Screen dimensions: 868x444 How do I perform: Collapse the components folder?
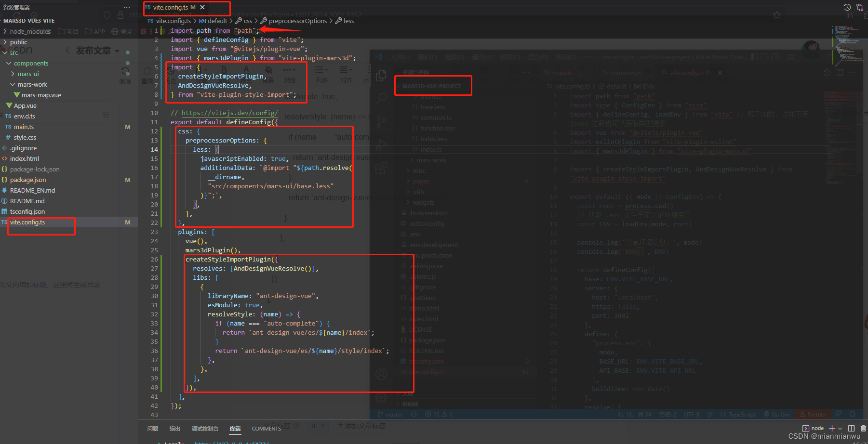point(31,63)
